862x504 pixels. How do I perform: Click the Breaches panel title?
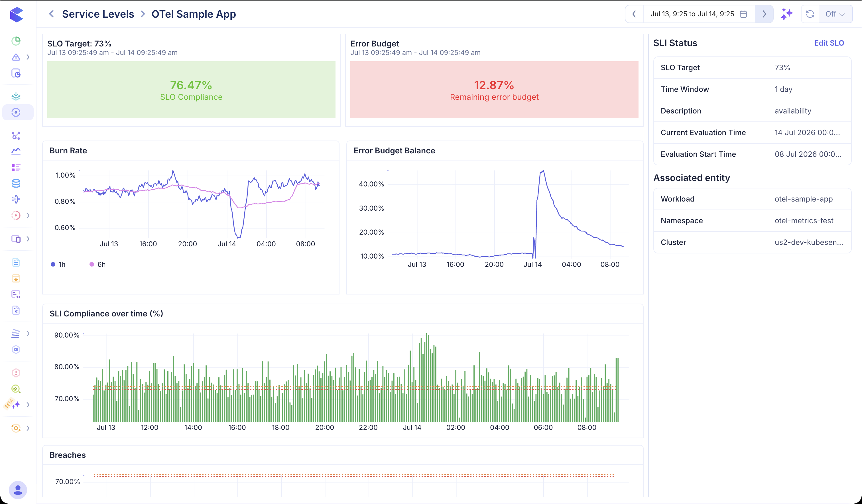coord(67,455)
